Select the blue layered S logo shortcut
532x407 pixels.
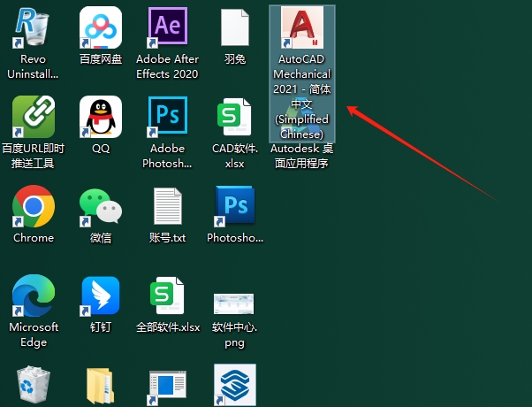pos(235,385)
